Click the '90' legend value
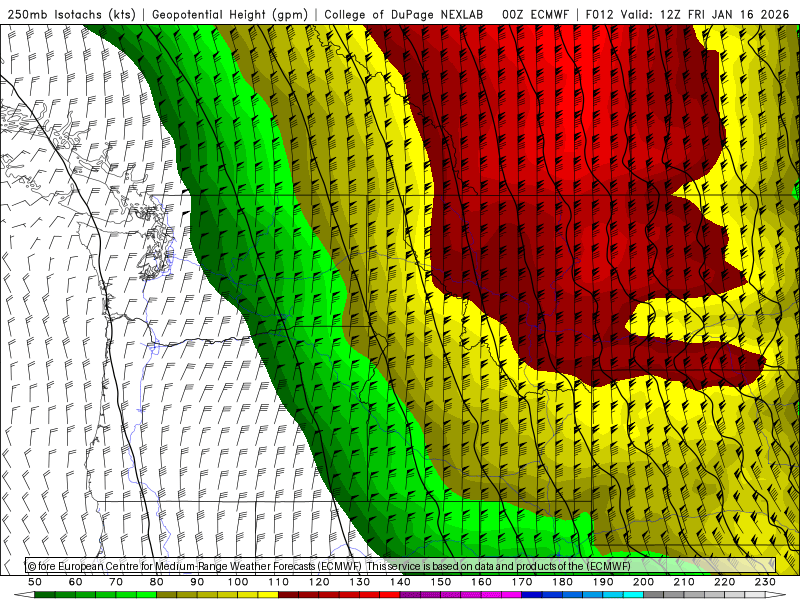The height and width of the screenshot is (600, 800). (x=197, y=582)
